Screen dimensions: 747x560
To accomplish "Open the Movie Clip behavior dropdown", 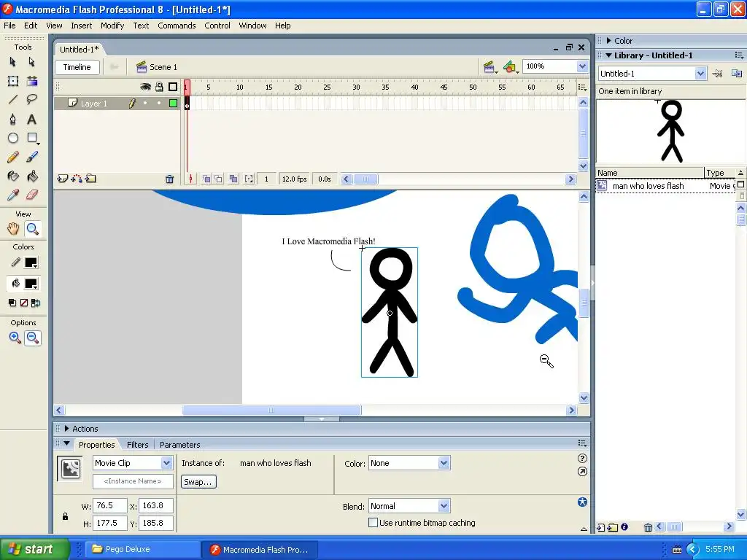I will coord(166,463).
